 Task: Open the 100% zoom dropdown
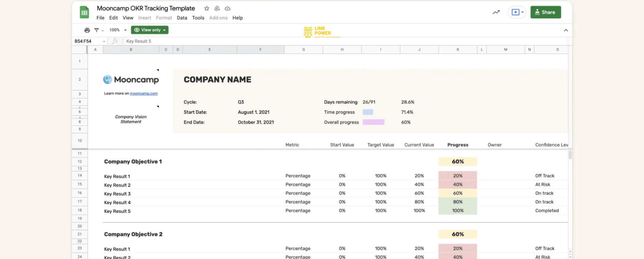(118, 30)
